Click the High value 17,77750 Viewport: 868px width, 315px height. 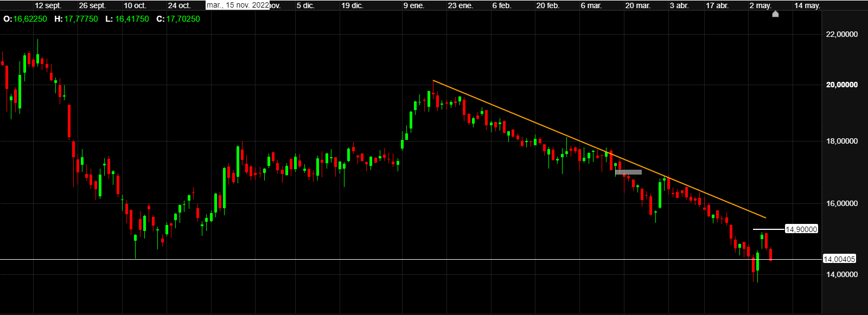point(81,19)
